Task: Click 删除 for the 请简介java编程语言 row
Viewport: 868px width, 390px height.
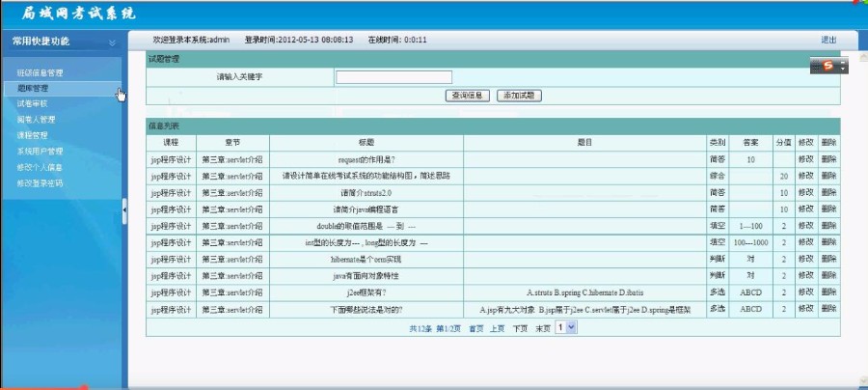Action: [x=828, y=209]
